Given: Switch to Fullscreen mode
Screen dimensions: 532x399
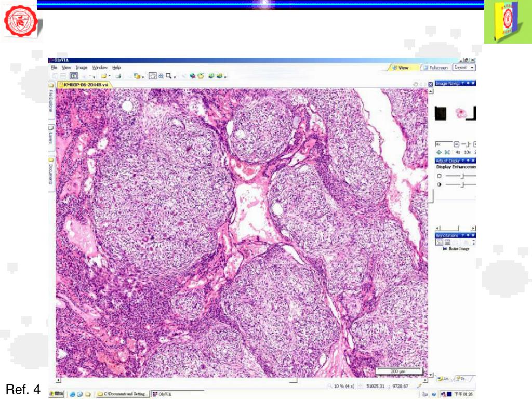Looking at the screenshot, I should 436,68.
